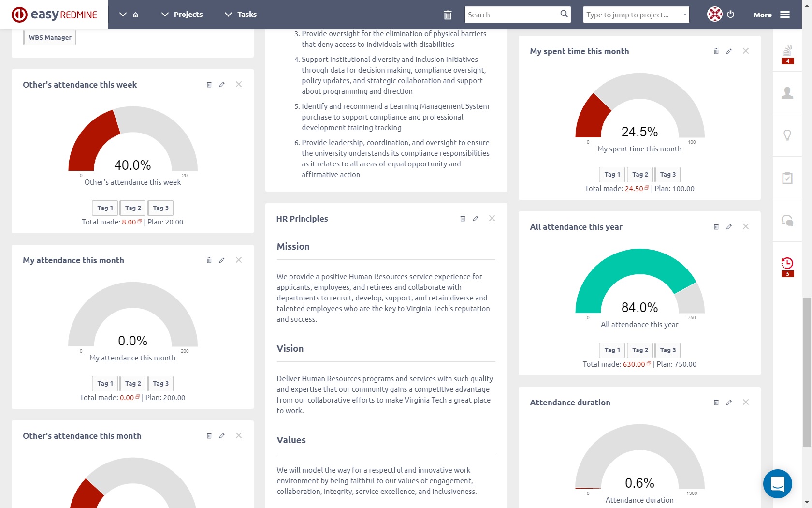The image size is (812, 508).
Task: Delete the My spent time this month widget
Action: 716,51
